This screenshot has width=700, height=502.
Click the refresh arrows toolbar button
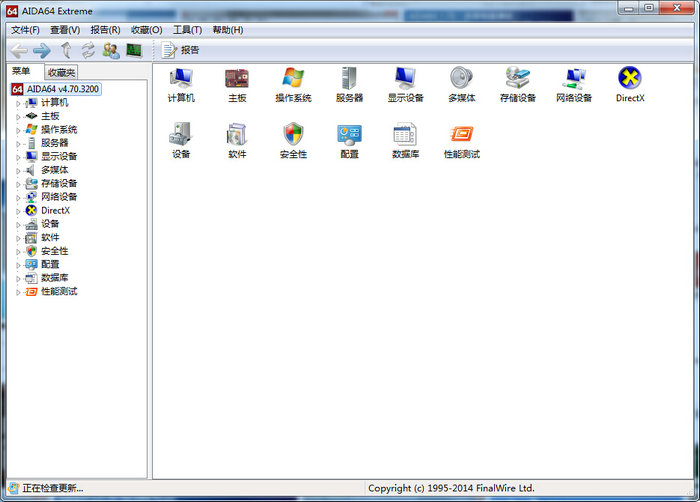[88, 50]
